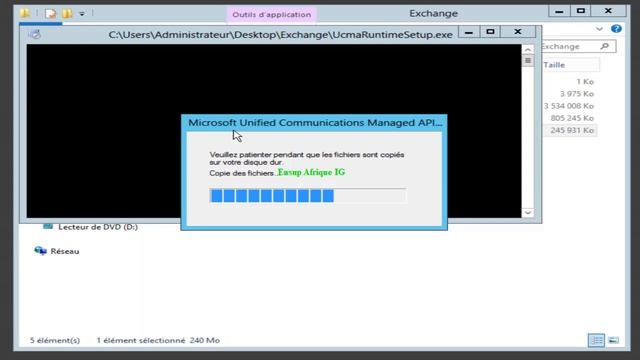Screen dimensions: 640x360
Task: Select the file sized 805 245 Ko
Action: click(572, 118)
